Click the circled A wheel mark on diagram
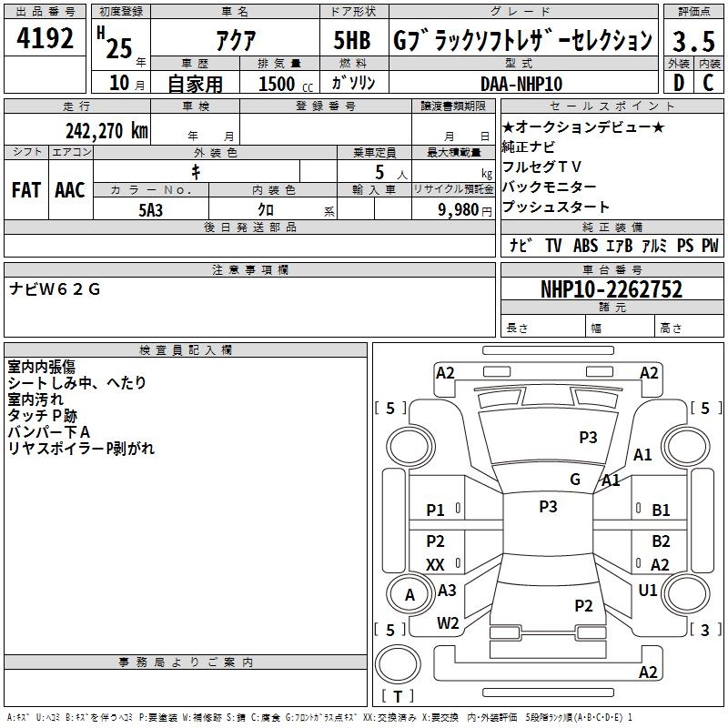The image size is (728, 728). coord(409,595)
